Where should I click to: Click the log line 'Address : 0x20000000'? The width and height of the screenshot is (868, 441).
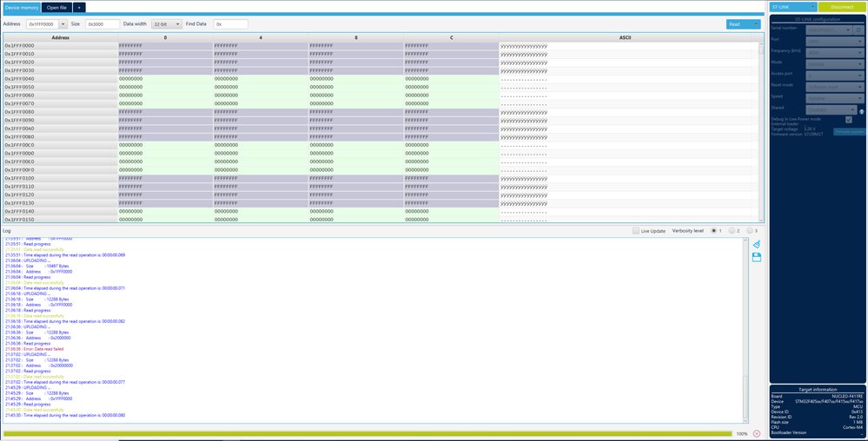(x=39, y=365)
